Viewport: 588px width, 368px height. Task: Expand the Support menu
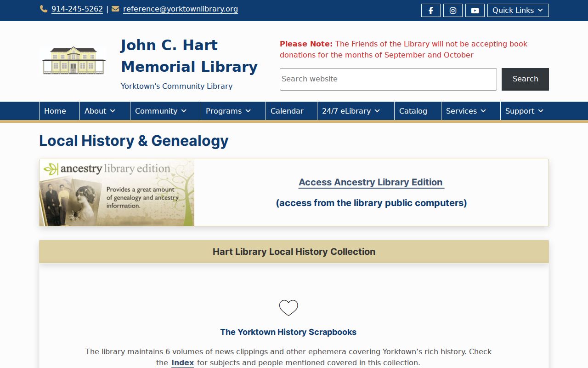point(525,111)
